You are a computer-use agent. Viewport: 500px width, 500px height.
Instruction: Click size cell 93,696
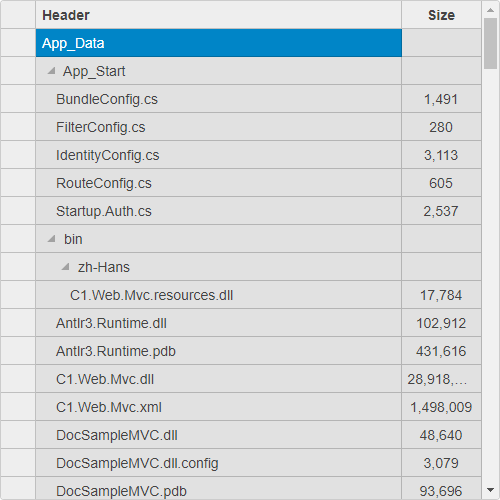point(441,489)
